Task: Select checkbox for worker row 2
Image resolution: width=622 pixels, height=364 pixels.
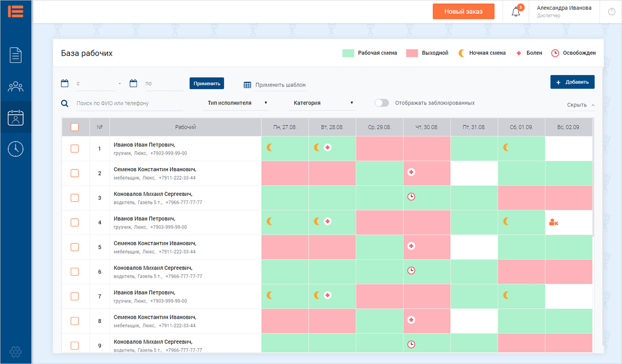Action: tap(75, 173)
